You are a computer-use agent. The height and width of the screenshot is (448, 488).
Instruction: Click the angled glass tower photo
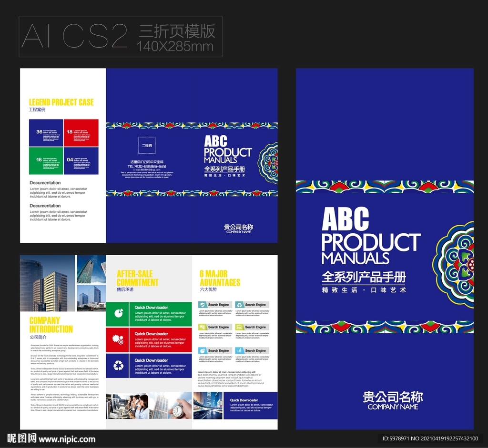pyautogui.click(x=91, y=269)
